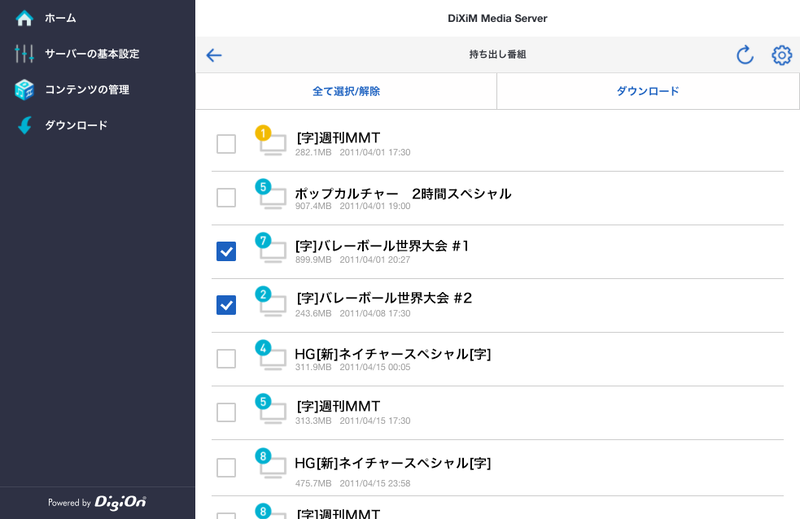
Task: Open コンテンツの管理 menu item
Action: pyautogui.click(x=87, y=89)
